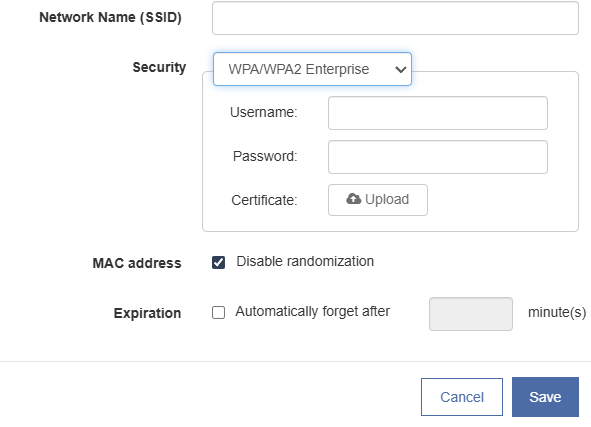Image resolution: width=591 pixels, height=427 pixels.
Task: Click the Certificate: label text
Action: [x=264, y=200]
